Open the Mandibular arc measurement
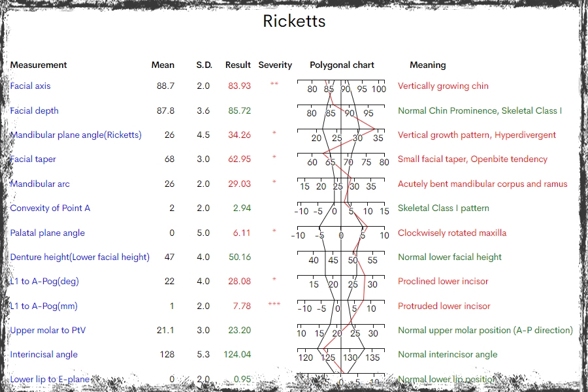The height and width of the screenshot is (392, 588). tap(40, 184)
